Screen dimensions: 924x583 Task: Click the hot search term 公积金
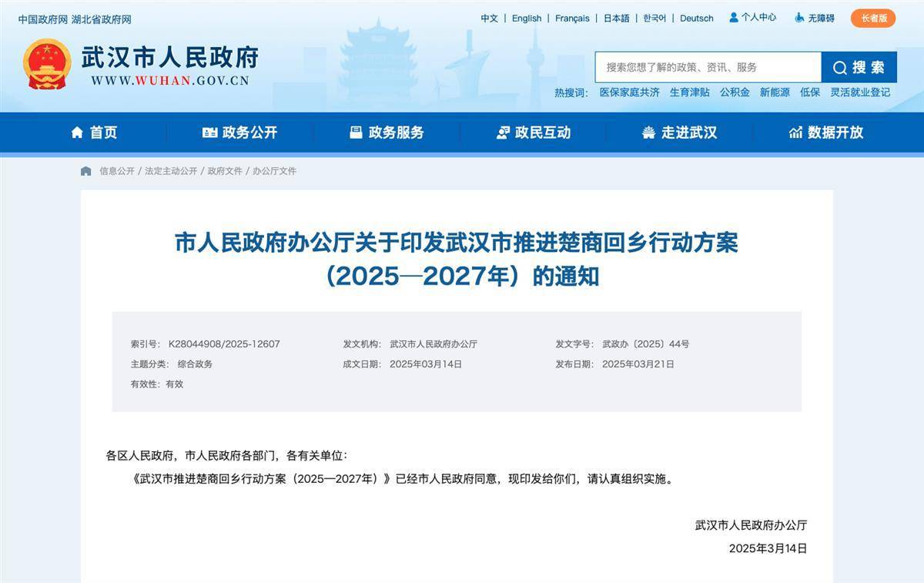pos(735,92)
